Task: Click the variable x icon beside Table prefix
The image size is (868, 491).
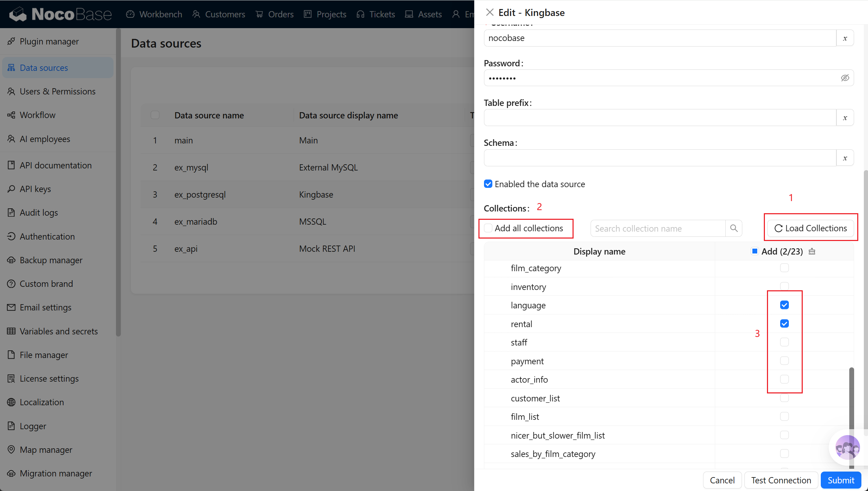Action: tap(845, 118)
